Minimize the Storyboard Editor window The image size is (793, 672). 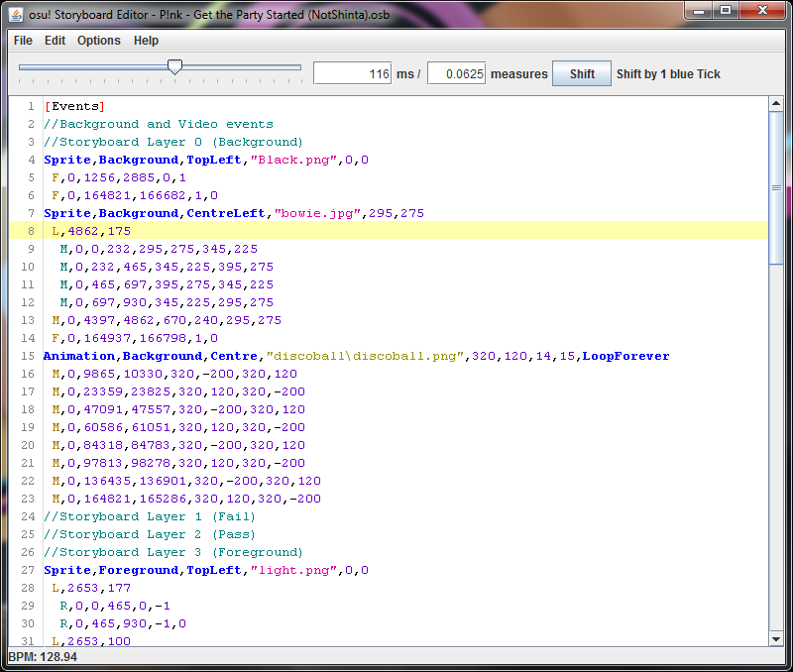coord(699,11)
